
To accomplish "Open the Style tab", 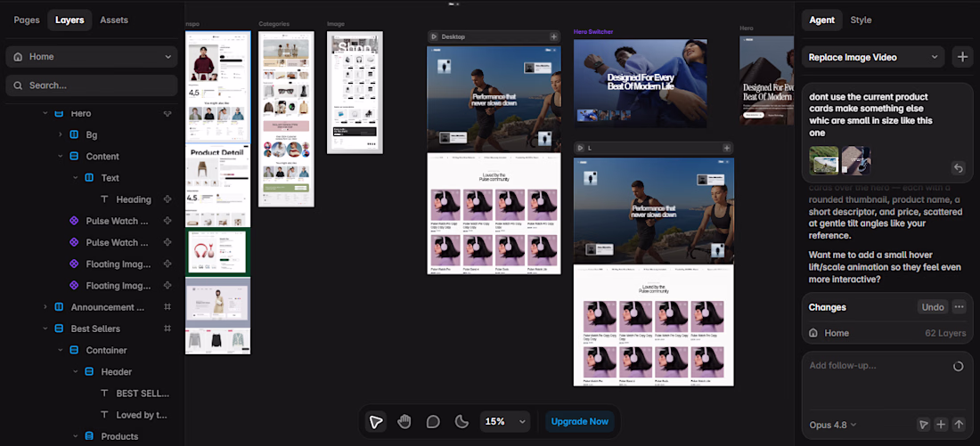I will (x=861, y=20).
